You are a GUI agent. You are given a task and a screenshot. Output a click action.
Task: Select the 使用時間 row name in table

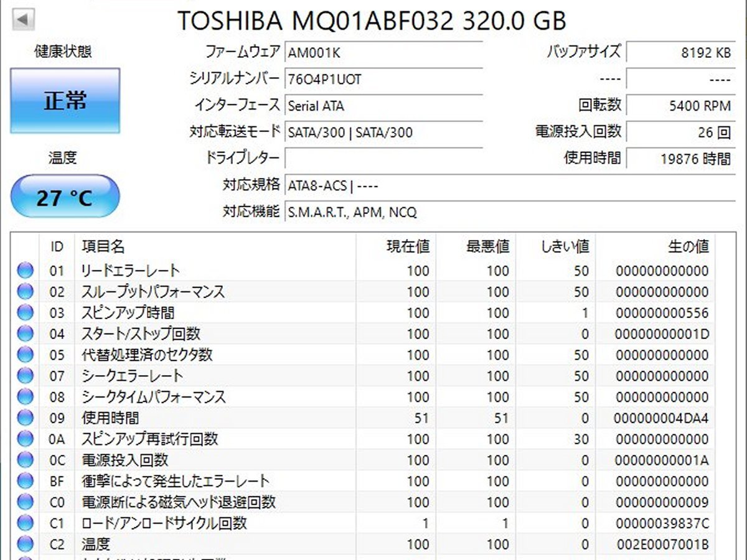[111, 418]
